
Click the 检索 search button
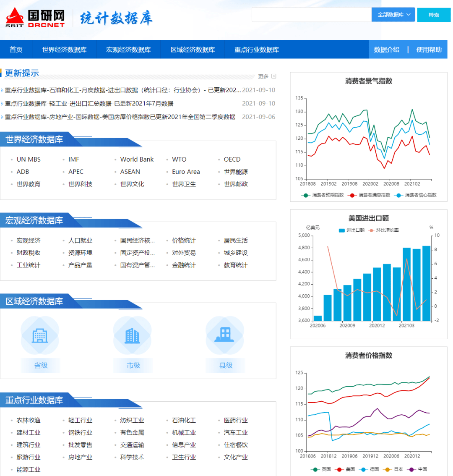tap(434, 14)
